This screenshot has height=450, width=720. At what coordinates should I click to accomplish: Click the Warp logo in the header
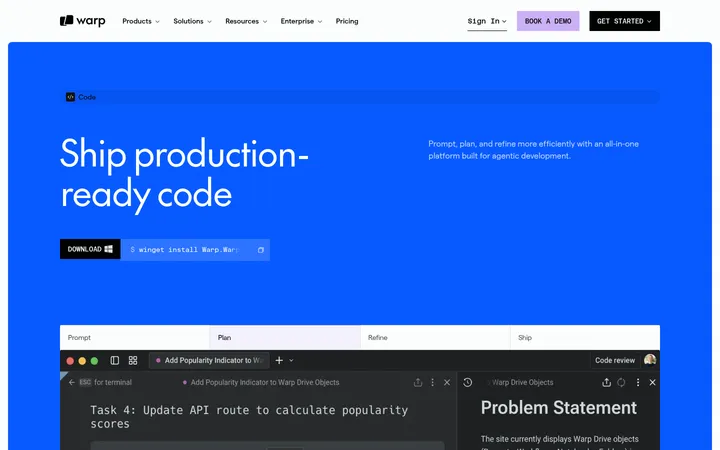pos(83,21)
